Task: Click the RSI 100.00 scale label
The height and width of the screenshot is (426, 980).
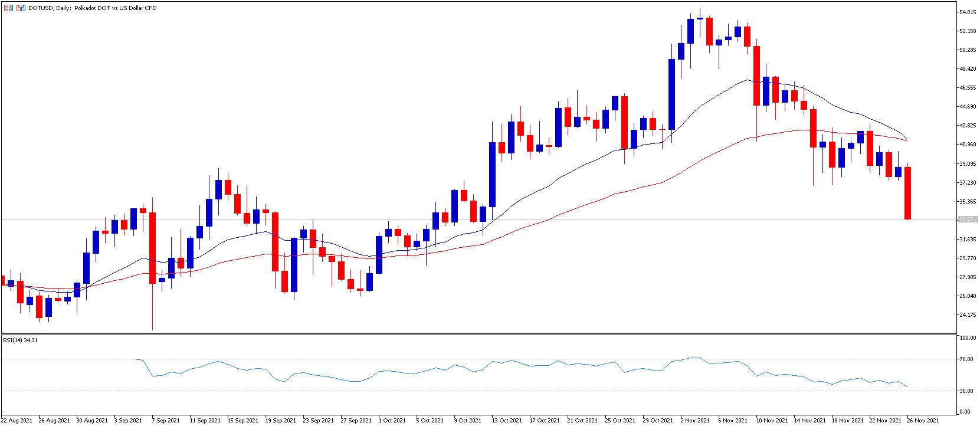Action: pos(968,338)
